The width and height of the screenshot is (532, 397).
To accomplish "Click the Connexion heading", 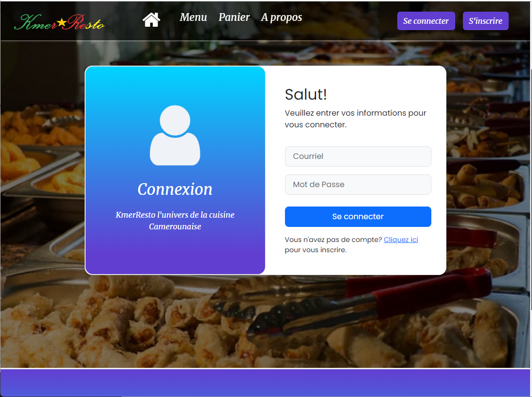I will point(175,189).
